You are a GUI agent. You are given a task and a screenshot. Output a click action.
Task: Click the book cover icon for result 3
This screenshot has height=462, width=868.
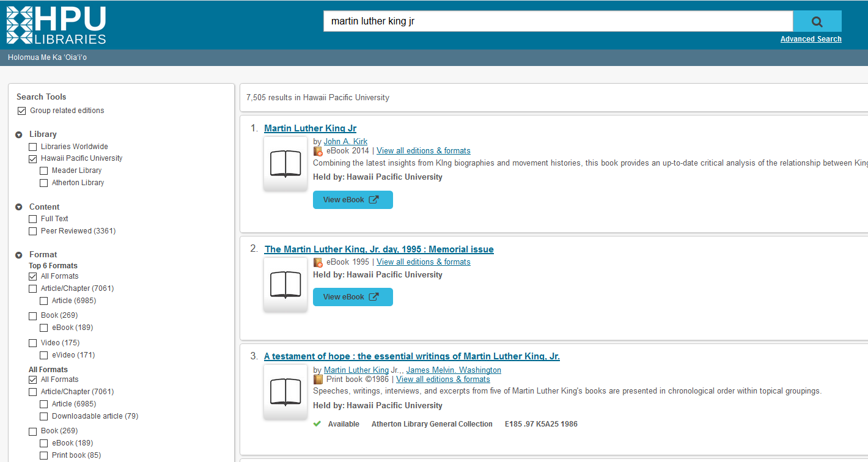285,392
